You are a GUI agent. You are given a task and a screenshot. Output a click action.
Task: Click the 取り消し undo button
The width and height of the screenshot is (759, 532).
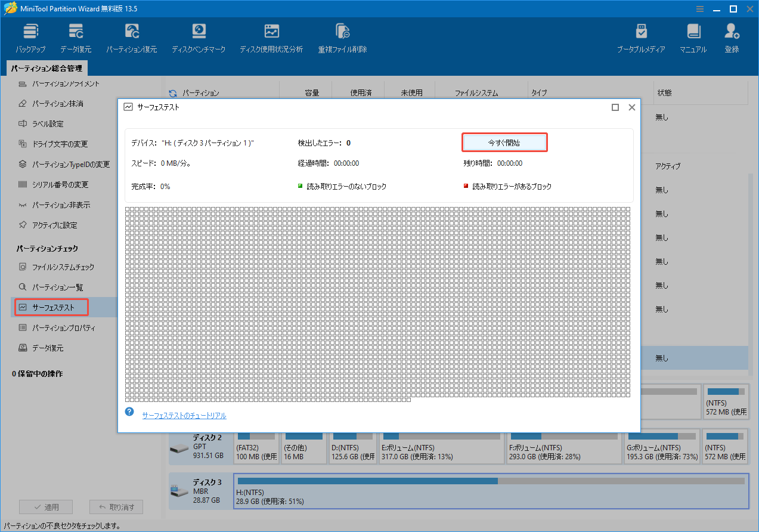116,506
